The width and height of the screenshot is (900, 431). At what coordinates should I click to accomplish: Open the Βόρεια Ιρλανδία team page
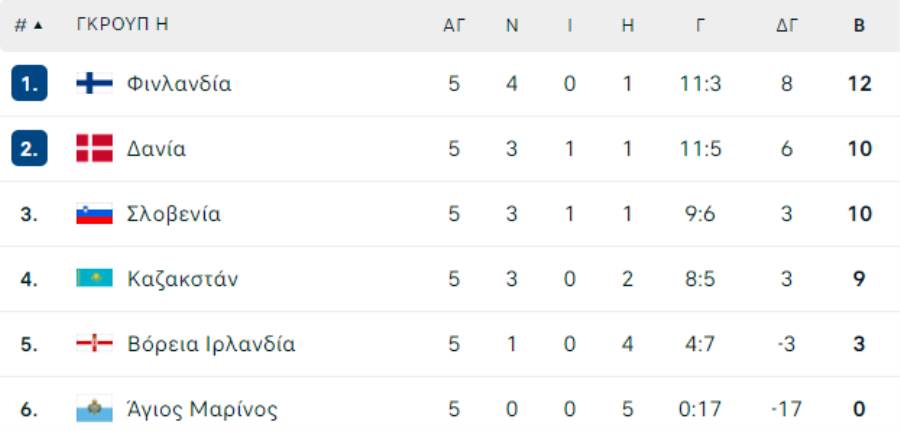click(211, 344)
